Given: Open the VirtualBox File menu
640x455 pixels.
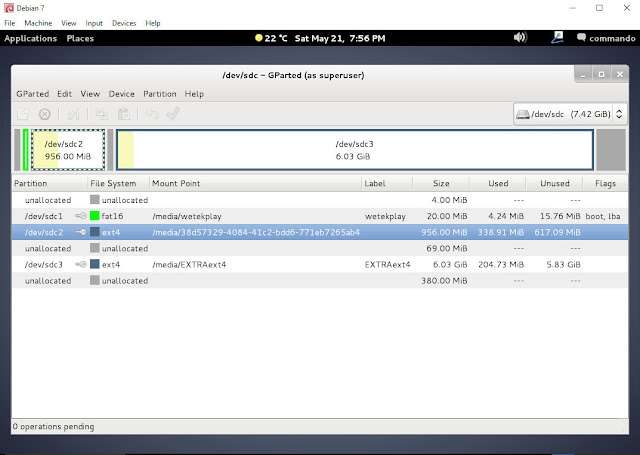Looking at the screenshot, I should [9, 23].
